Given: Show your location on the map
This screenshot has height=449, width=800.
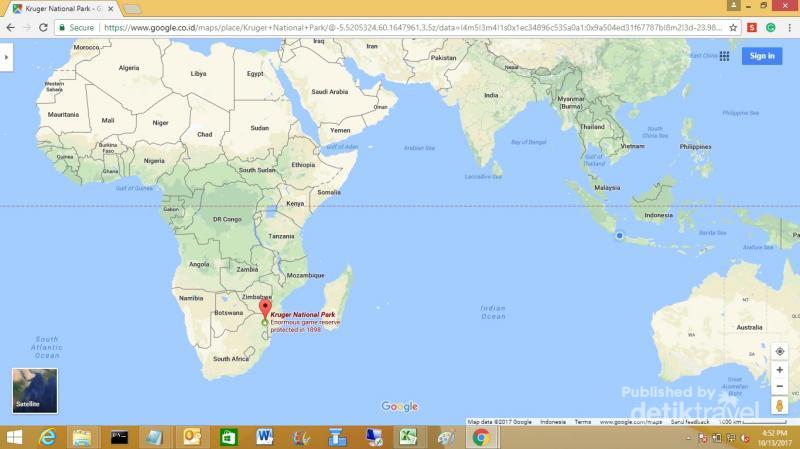Looking at the screenshot, I should (779, 351).
